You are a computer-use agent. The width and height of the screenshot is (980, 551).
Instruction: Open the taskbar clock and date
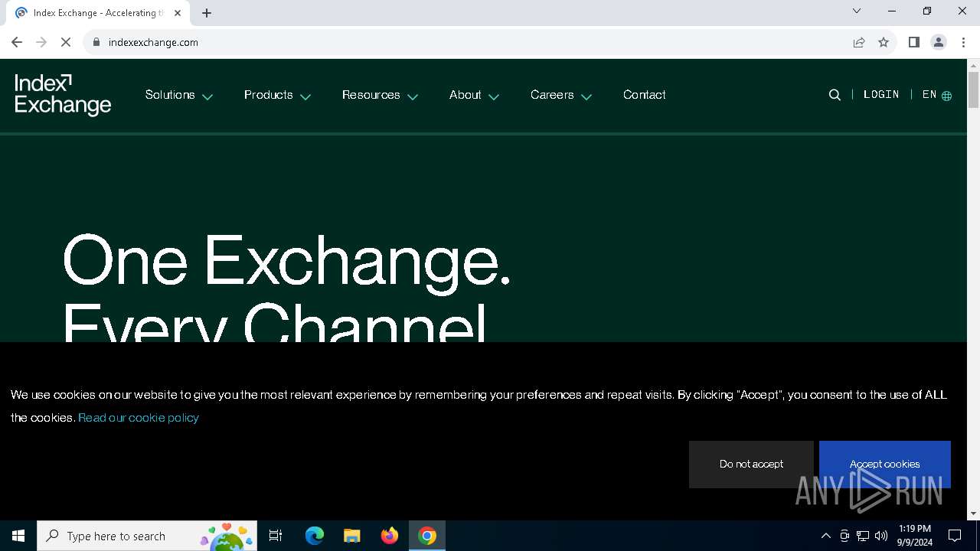coord(915,536)
